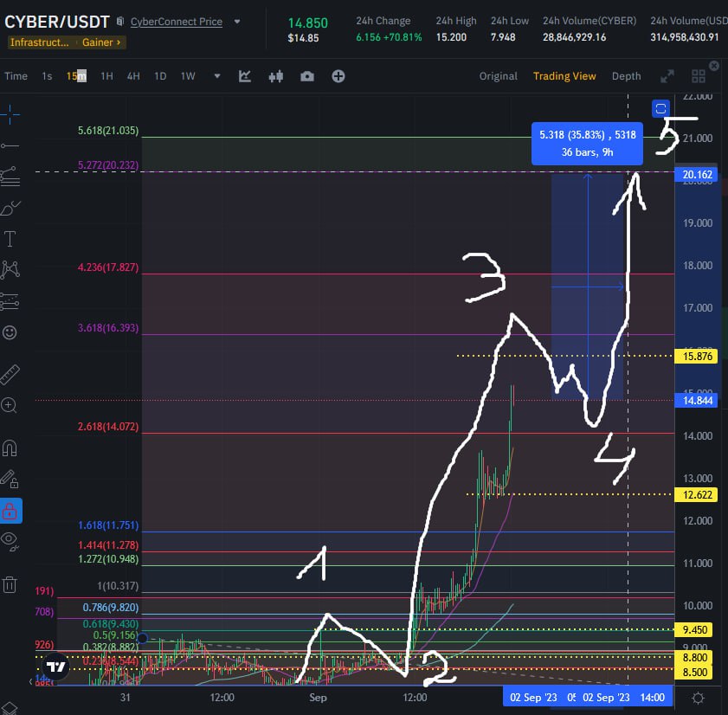Toggle stay in drawing mode pencil-lock

pyautogui.click(x=10, y=480)
